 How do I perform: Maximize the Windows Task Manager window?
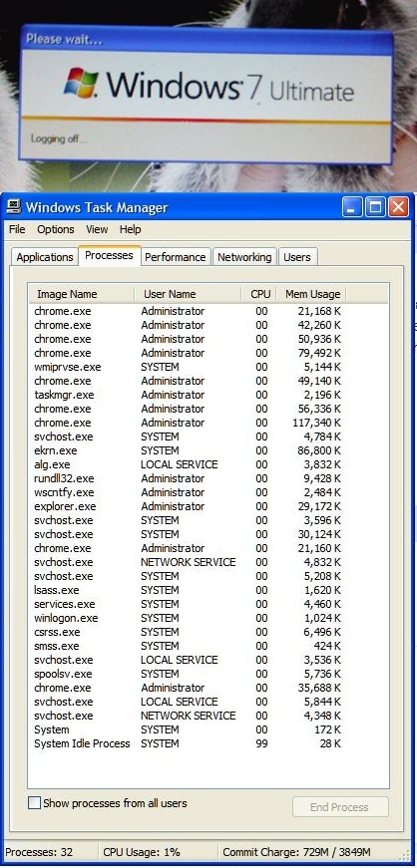[375, 207]
